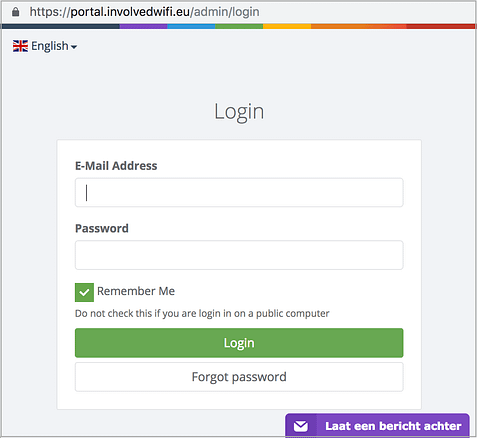Image resolution: width=477 pixels, height=438 pixels.
Task: Click the caret arrow next to English
Action: pos(74,47)
